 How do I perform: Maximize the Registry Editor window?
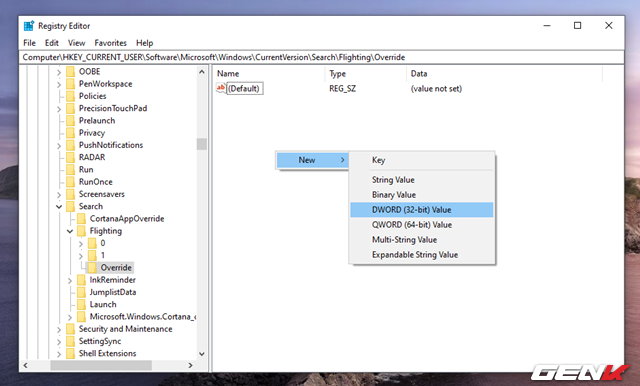tap(578, 25)
